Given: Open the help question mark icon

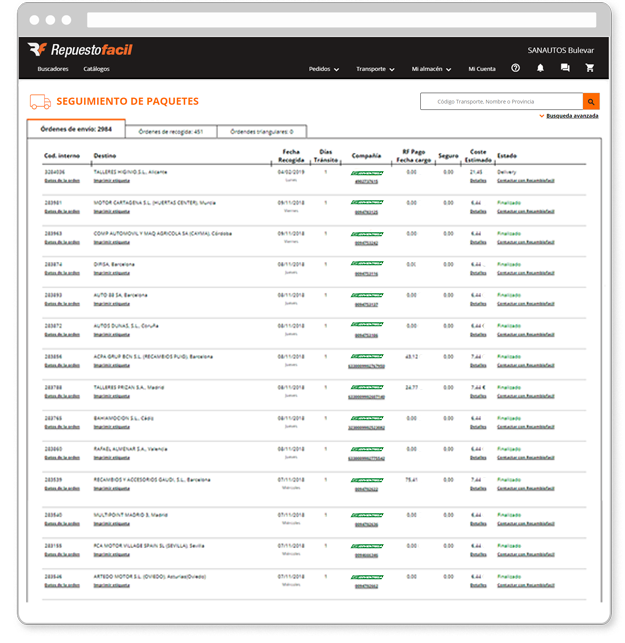Looking at the screenshot, I should [x=515, y=68].
